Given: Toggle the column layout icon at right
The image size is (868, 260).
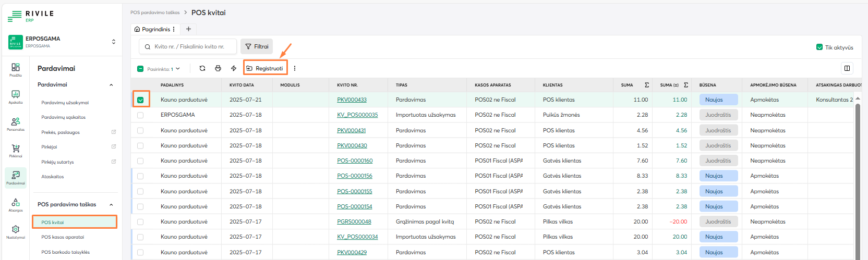Looking at the screenshot, I should (x=847, y=68).
